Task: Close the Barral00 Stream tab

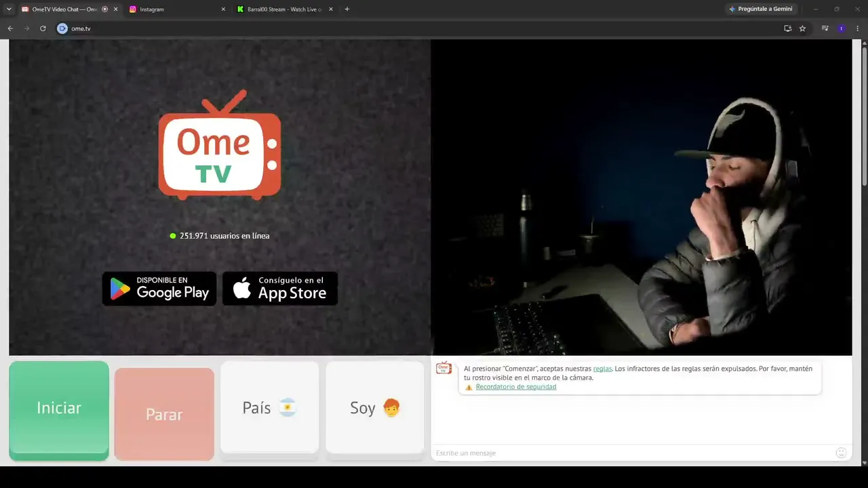Action: tap(331, 9)
